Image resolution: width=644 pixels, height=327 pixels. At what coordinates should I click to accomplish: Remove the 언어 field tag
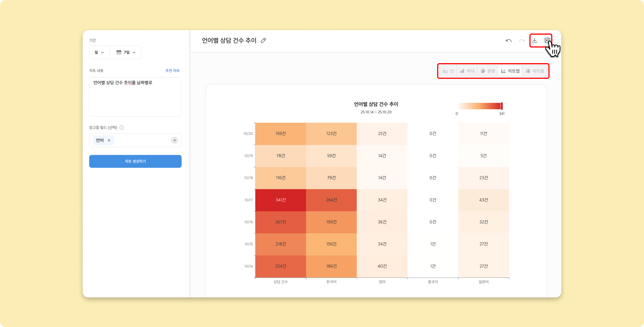tap(109, 140)
